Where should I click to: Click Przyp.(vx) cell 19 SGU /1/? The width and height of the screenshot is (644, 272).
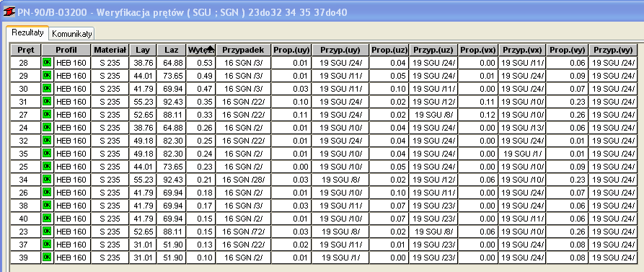tap(522, 153)
